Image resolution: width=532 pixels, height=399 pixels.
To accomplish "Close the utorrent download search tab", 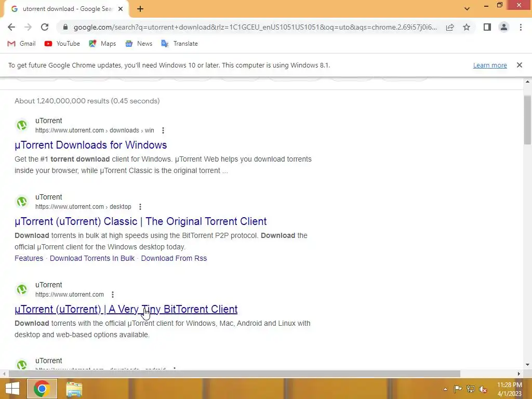I will [121, 9].
